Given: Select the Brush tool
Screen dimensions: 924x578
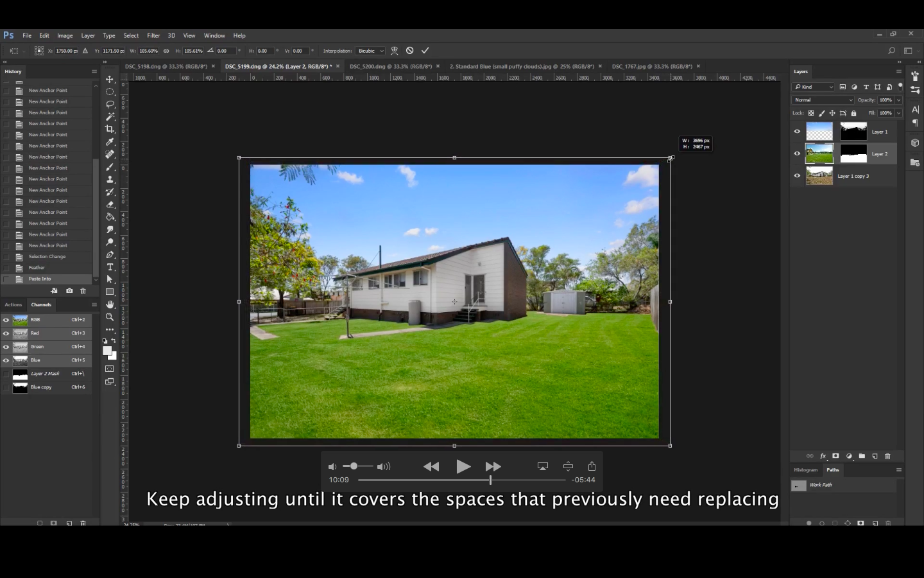Looking at the screenshot, I should 110,167.
